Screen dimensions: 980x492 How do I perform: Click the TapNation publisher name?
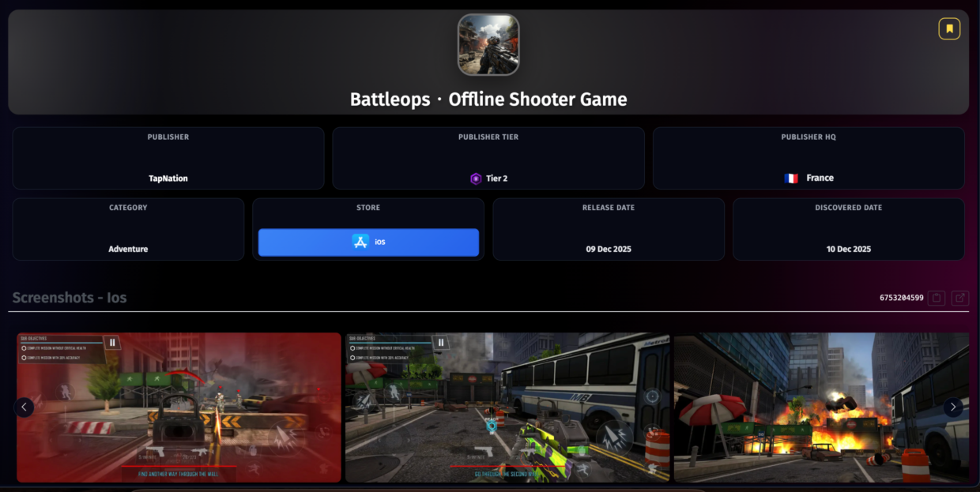(x=168, y=178)
